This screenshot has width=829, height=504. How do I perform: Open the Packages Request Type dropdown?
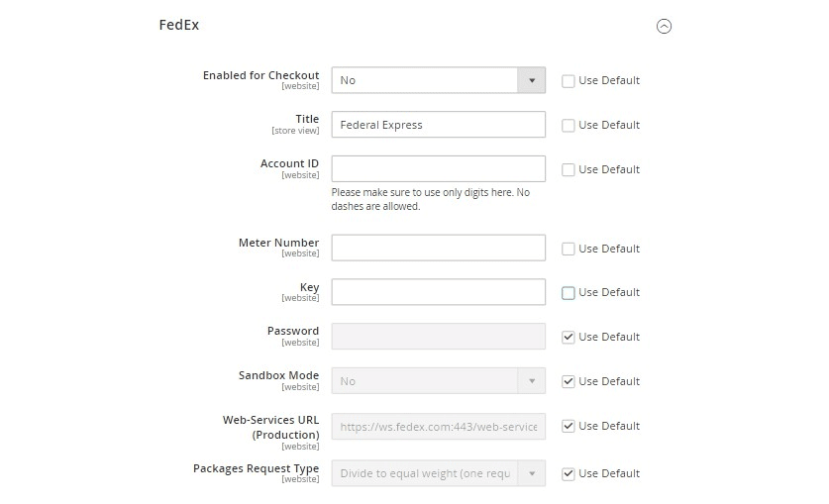[439, 473]
